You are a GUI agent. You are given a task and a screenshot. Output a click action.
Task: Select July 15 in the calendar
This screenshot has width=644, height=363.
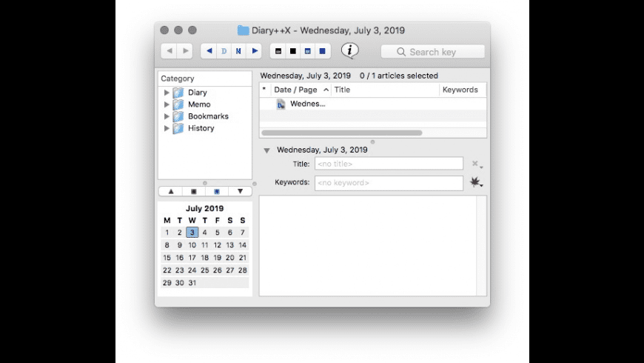[x=167, y=258]
